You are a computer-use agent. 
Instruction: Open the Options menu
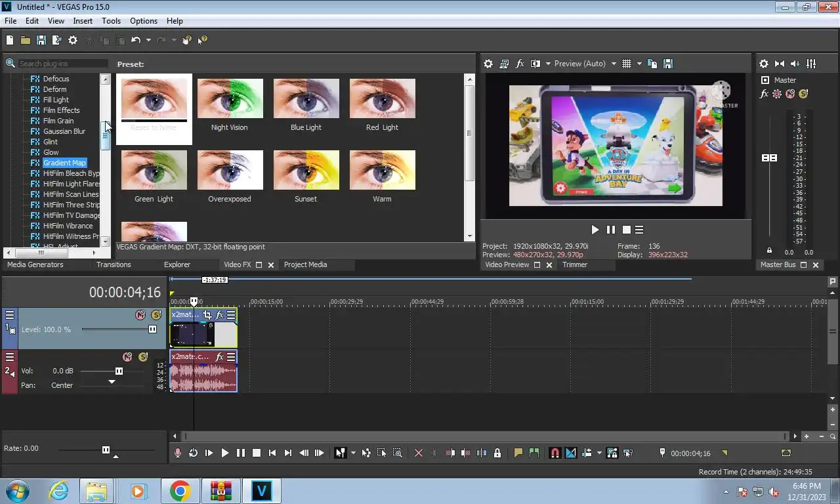pos(144,20)
